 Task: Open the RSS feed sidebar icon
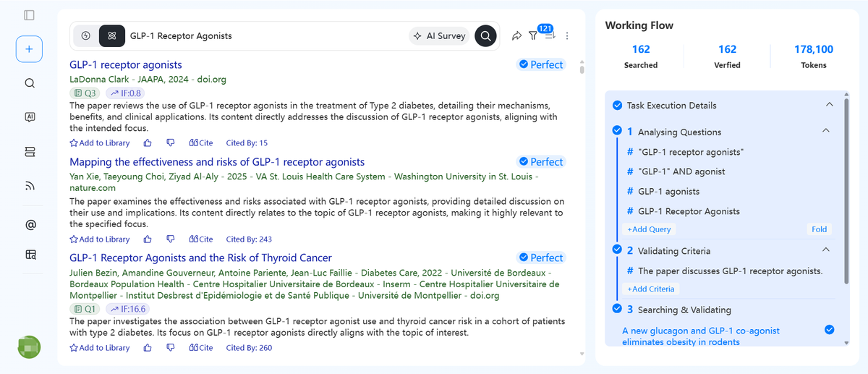tap(30, 186)
